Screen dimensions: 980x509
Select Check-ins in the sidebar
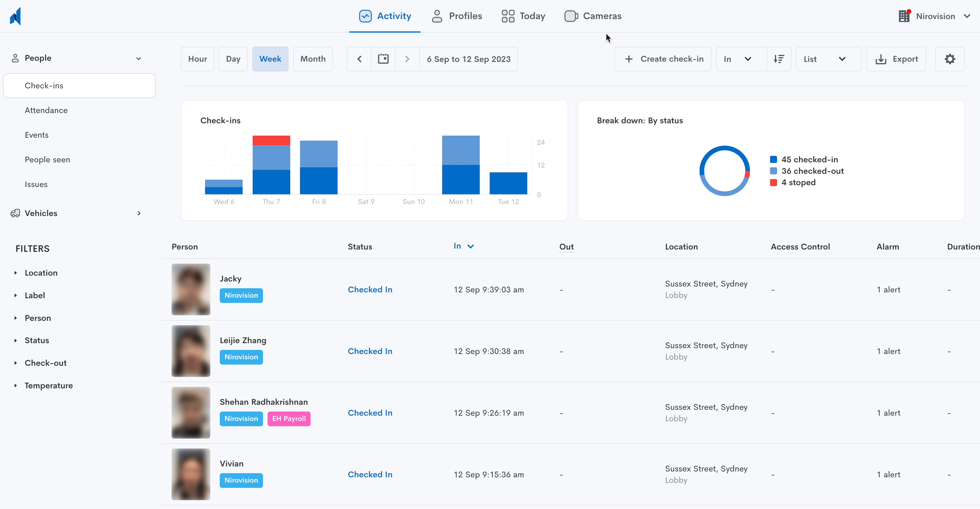tap(79, 85)
